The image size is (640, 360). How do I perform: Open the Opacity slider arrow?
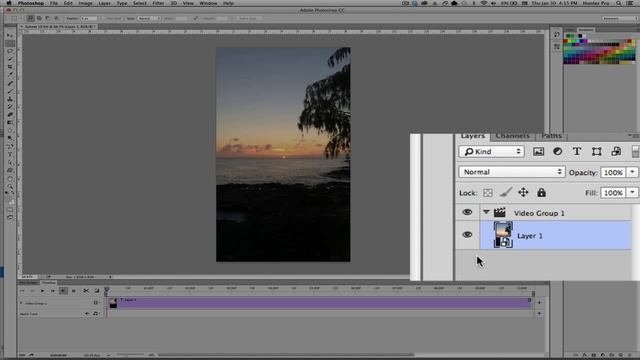[x=632, y=172]
